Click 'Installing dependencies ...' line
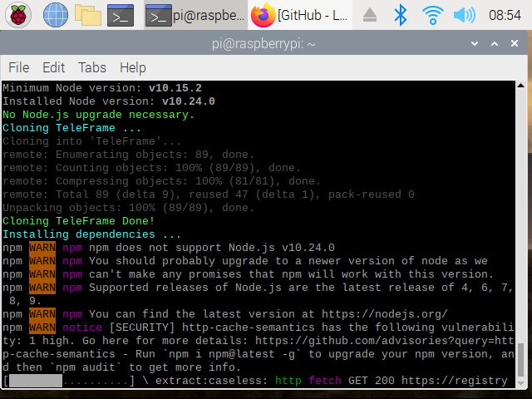The width and height of the screenshot is (532, 399). pos(91,234)
